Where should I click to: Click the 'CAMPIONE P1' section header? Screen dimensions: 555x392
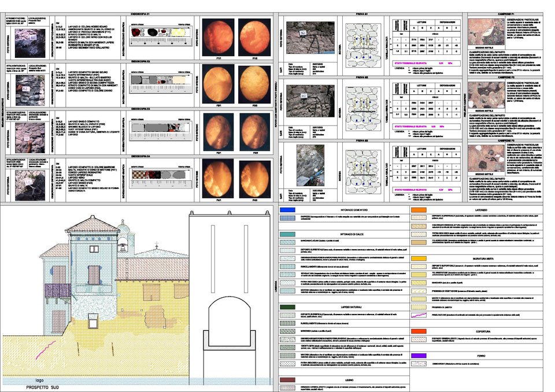click(506, 14)
